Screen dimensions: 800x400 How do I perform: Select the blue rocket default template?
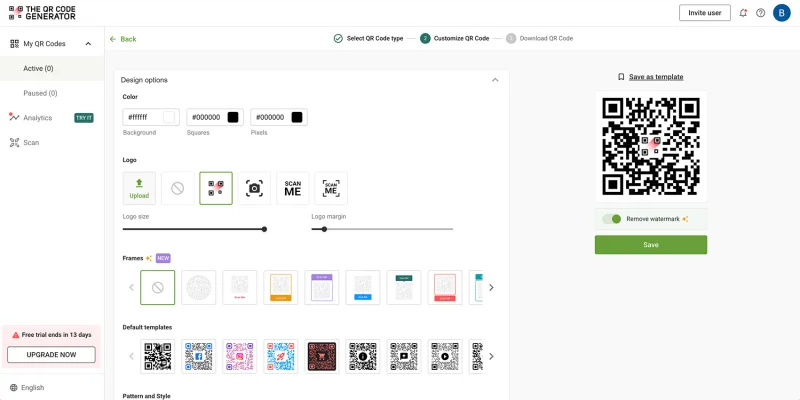tap(281, 356)
